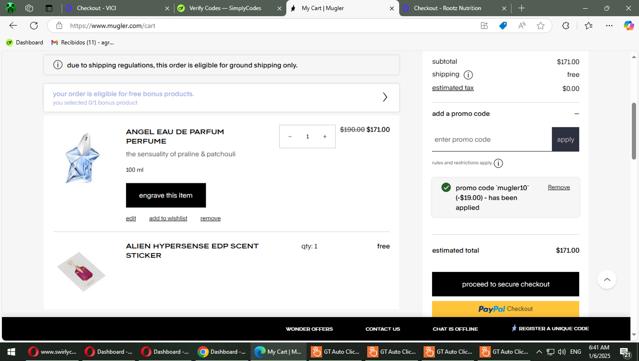Viewport: 639px width, 361px height.
Task: Click the page vertical scrollbar thumb
Action: click(x=634, y=130)
